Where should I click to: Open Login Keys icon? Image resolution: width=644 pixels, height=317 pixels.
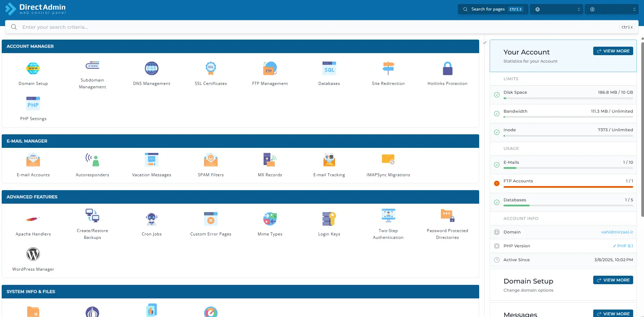pos(329,219)
